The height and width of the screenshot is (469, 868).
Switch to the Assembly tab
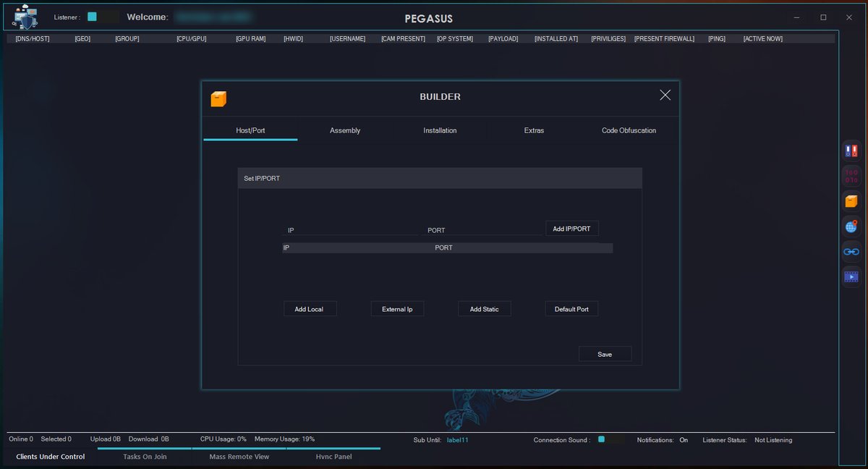pyautogui.click(x=345, y=130)
